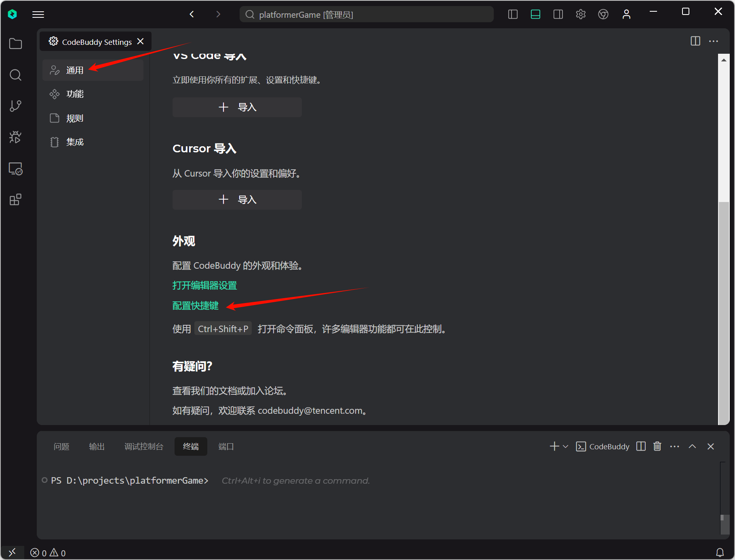Click 导入 button under VS Code import
Image resolution: width=735 pixels, height=560 pixels.
(237, 107)
